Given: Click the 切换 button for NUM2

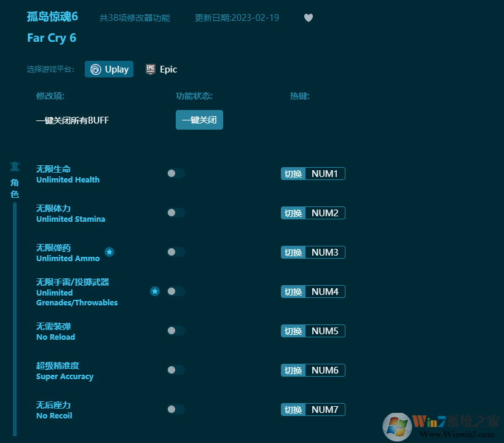Looking at the screenshot, I should (293, 213).
